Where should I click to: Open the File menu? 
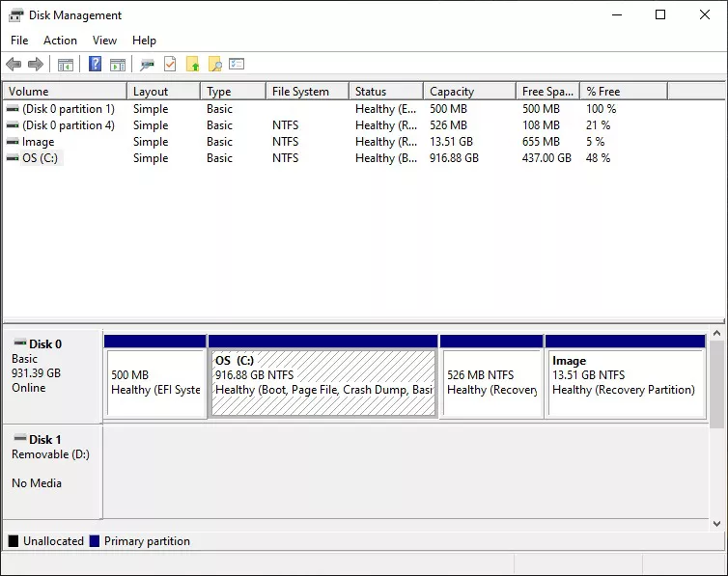(x=19, y=41)
